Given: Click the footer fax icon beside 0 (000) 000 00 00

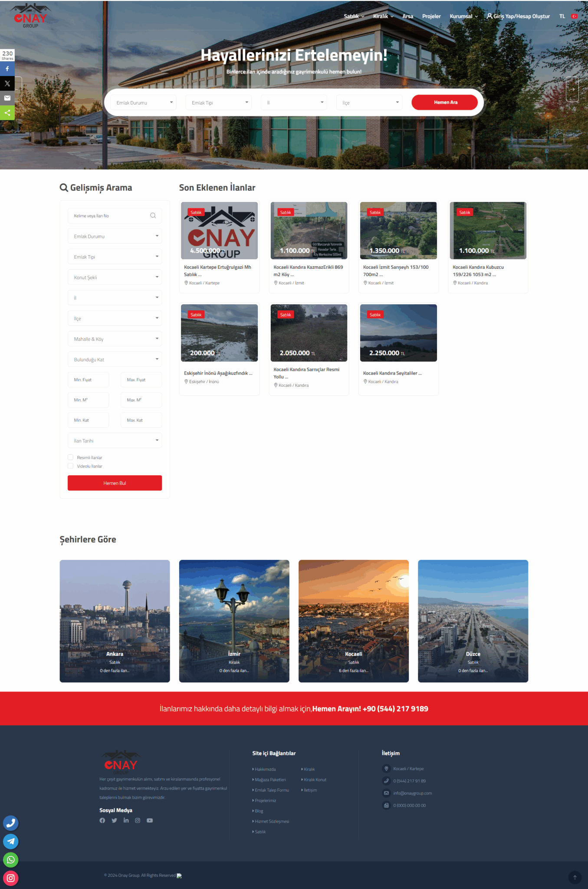Looking at the screenshot, I should click(386, 805).
